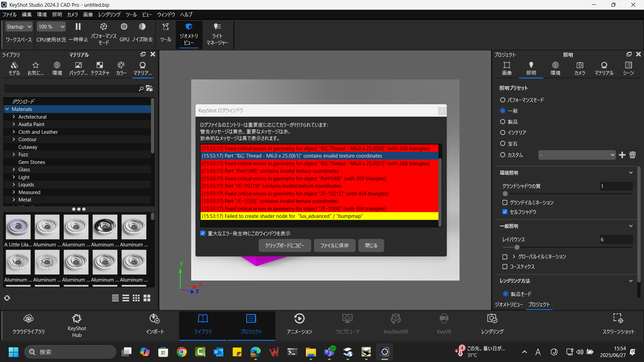Switch library to small grid view

[x=136, y=298]
